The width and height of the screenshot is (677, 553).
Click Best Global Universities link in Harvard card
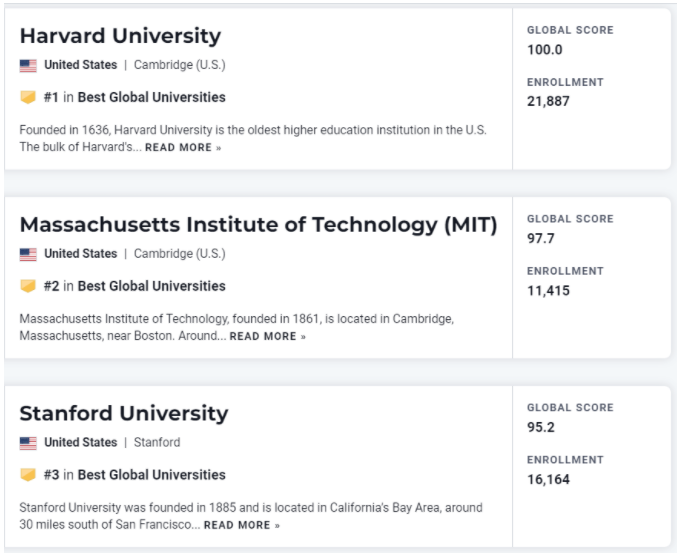[x=152, y=98]
